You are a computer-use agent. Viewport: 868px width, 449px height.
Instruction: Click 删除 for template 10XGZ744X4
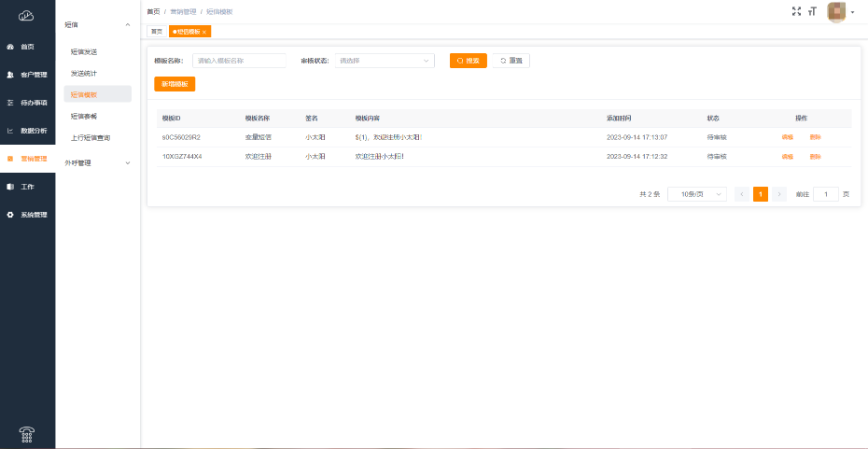pyautogui.click(x=816, y=157)
